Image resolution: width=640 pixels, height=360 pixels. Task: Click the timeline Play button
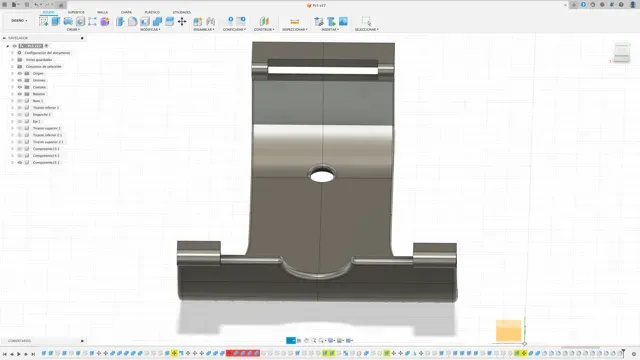click(19, 354)
